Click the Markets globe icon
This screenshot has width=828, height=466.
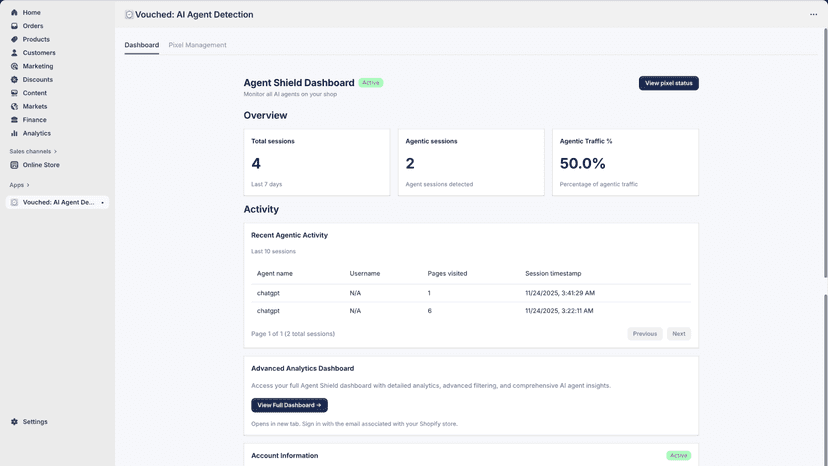(14, 106)
